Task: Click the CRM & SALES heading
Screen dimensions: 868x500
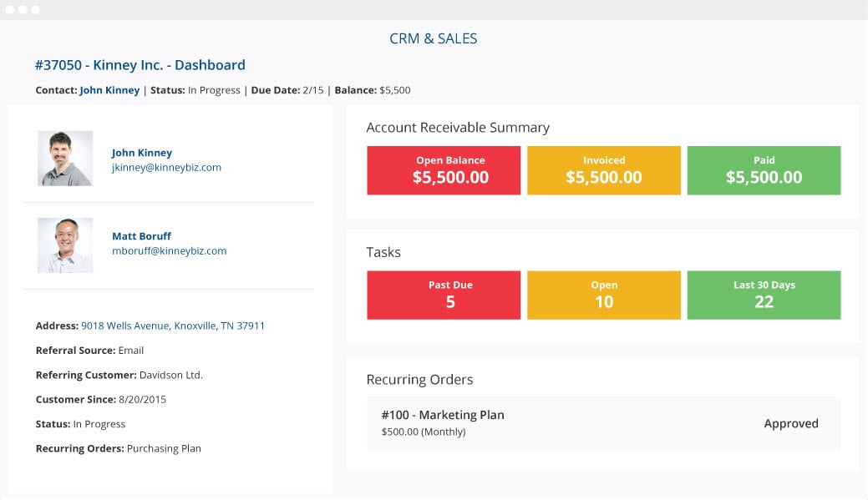Action: point(434,38)
